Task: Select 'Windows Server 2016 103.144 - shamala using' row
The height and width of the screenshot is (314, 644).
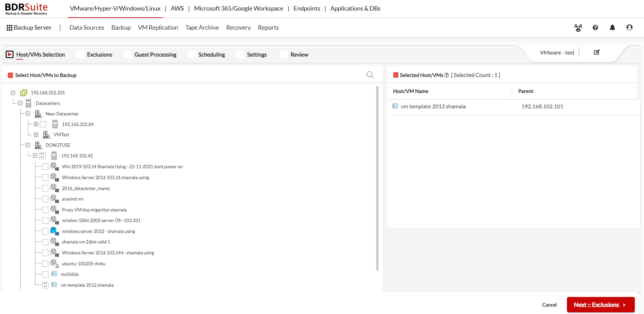Action: (108, 253)
